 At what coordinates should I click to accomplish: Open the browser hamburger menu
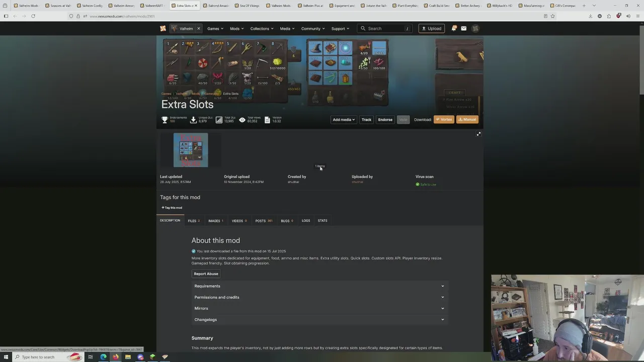tap(637, 16)
